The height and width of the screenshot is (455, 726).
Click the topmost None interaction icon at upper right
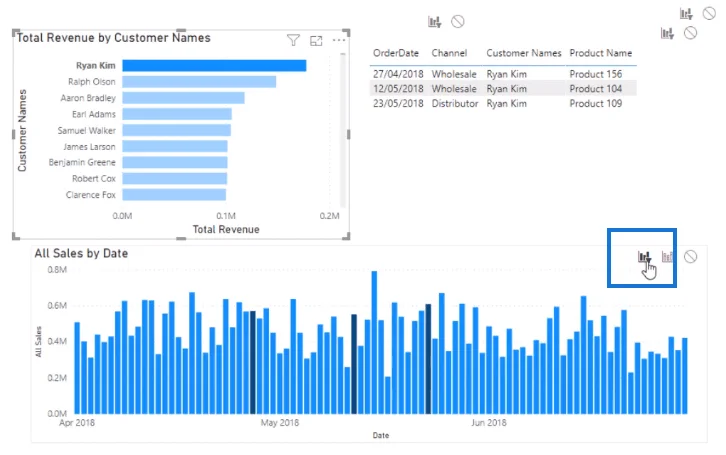click(x=709, y=13)
